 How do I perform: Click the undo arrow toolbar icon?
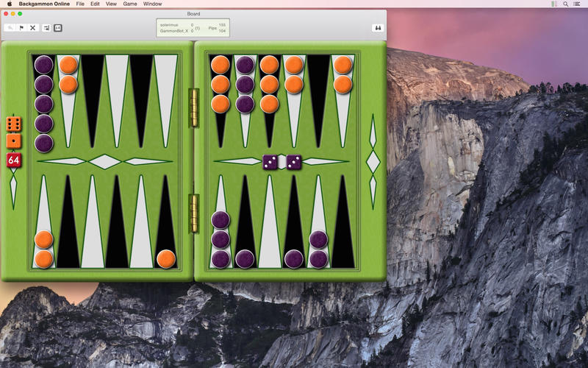(10, 28)
